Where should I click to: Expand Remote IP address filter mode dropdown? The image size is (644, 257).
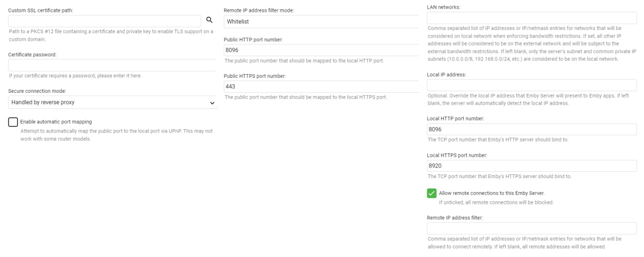point(321,22)
